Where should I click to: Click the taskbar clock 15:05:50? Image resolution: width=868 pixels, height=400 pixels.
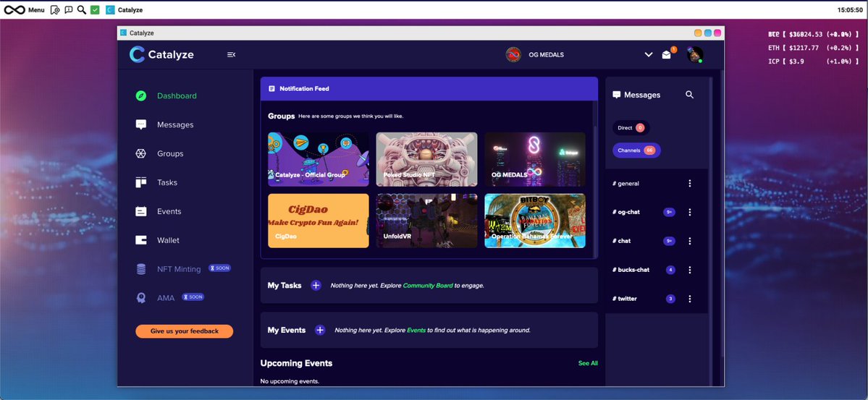851,10
